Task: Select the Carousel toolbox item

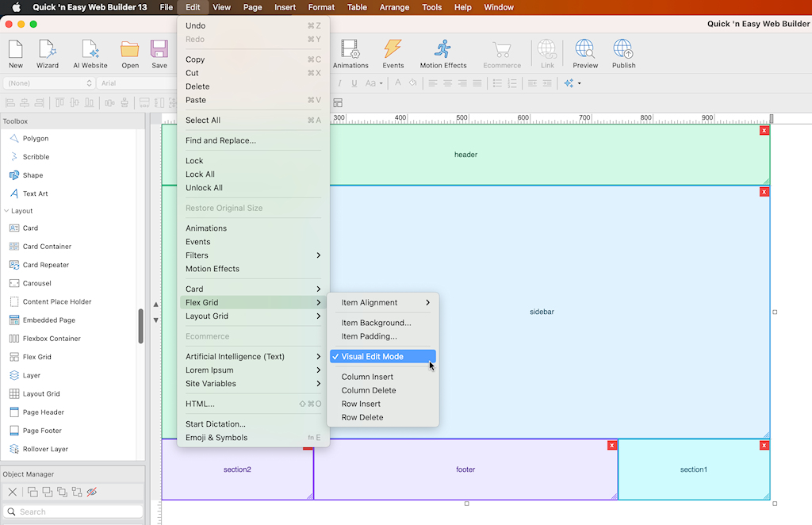Action: click(36, 283)
